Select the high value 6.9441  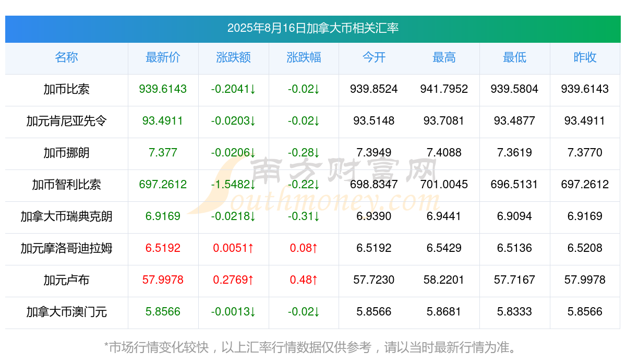444,216
